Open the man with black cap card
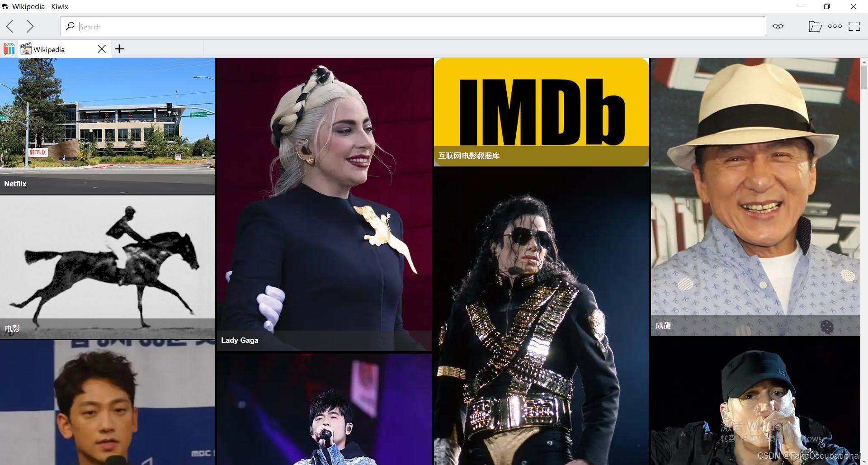This screenshot has width=868, height=465. tap(755, 402)
